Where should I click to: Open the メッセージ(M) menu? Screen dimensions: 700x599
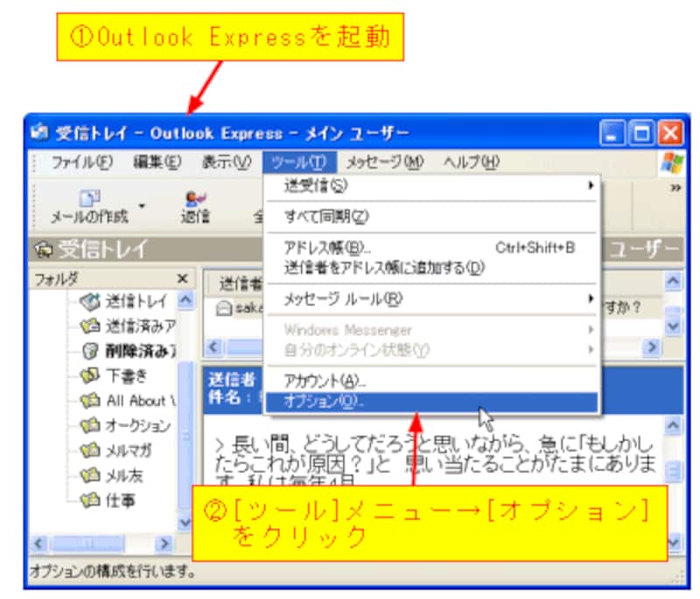tap(385, 162)
